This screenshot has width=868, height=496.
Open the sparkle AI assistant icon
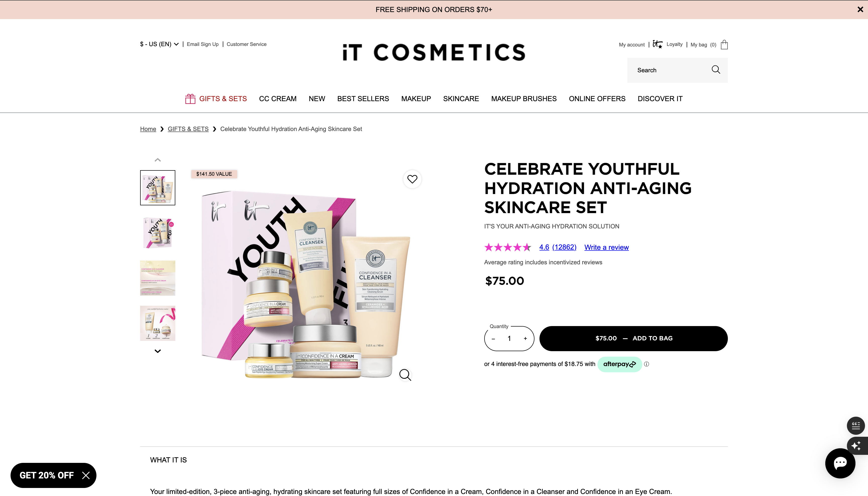pos(857,446)
